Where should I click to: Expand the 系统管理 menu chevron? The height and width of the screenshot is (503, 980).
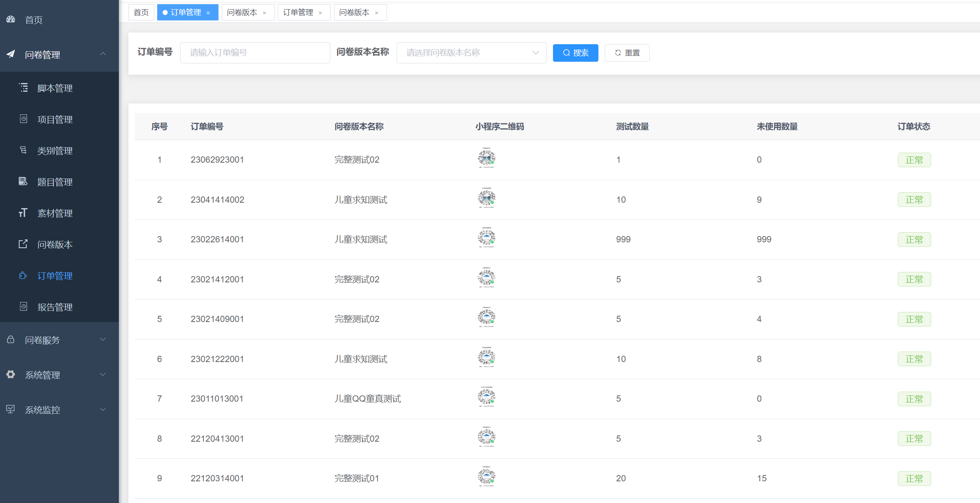coord(103,375)
